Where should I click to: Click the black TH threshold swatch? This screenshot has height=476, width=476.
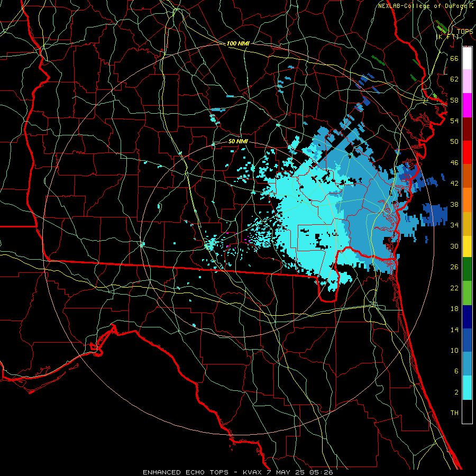click(467, 411)
